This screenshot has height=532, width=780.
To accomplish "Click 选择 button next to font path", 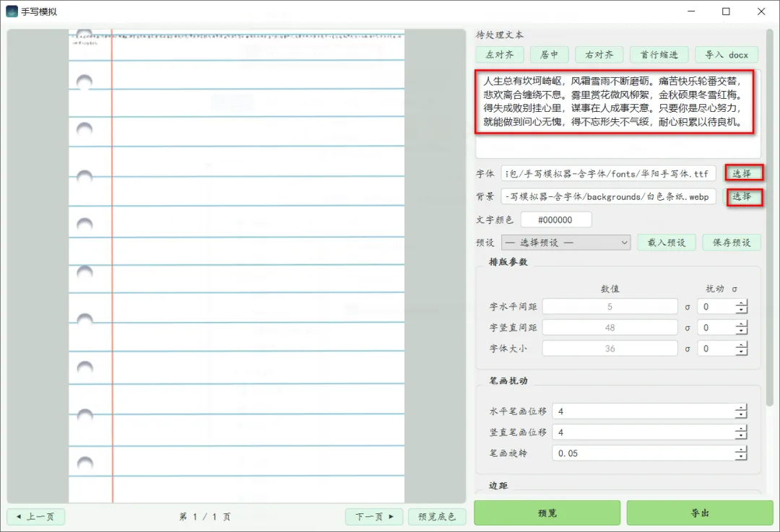I will point(742,173).
